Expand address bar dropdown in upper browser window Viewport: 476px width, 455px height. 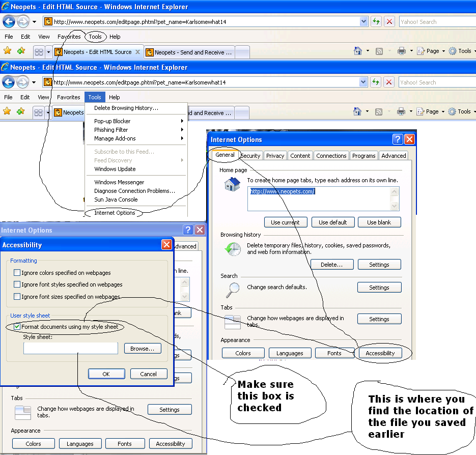pyautogui.click(x=363, y=21)
